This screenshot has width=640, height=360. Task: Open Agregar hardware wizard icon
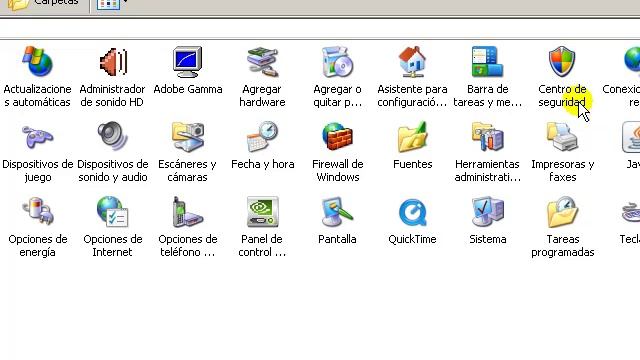click(x=262, y=62)
